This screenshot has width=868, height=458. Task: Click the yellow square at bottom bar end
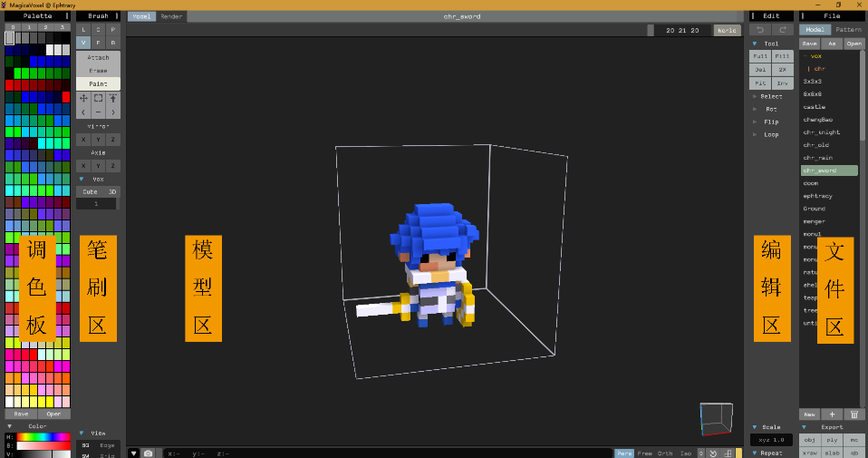pos(739,453)
